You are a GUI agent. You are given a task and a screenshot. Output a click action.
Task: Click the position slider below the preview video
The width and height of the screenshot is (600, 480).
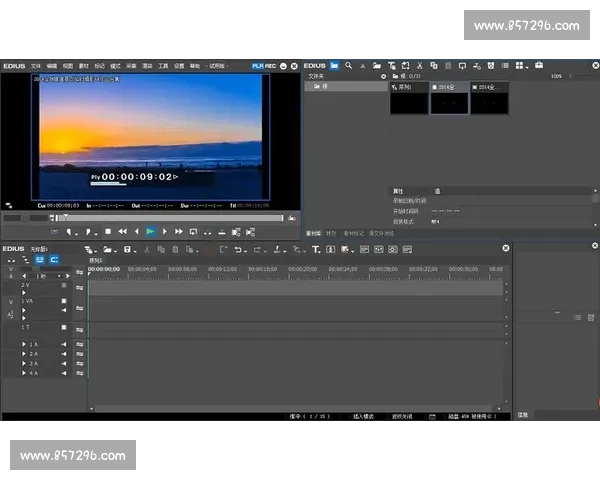pyautogui.click(x=150, y=217)
